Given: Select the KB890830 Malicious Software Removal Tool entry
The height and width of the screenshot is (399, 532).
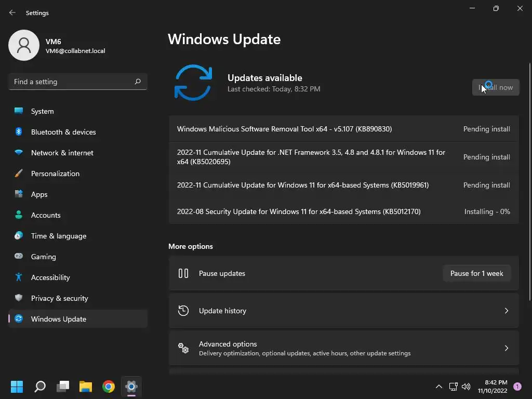Looking at the screenshot, I should [x=344, y=129].
